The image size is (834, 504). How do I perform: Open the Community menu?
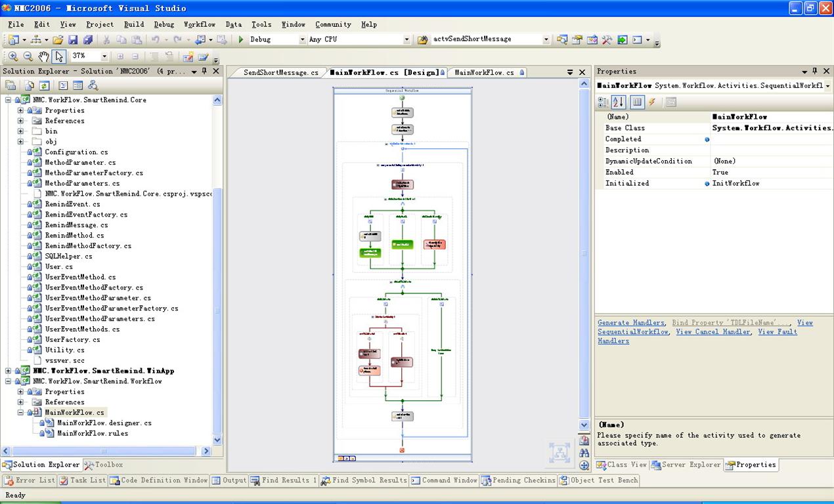[333, 24]
